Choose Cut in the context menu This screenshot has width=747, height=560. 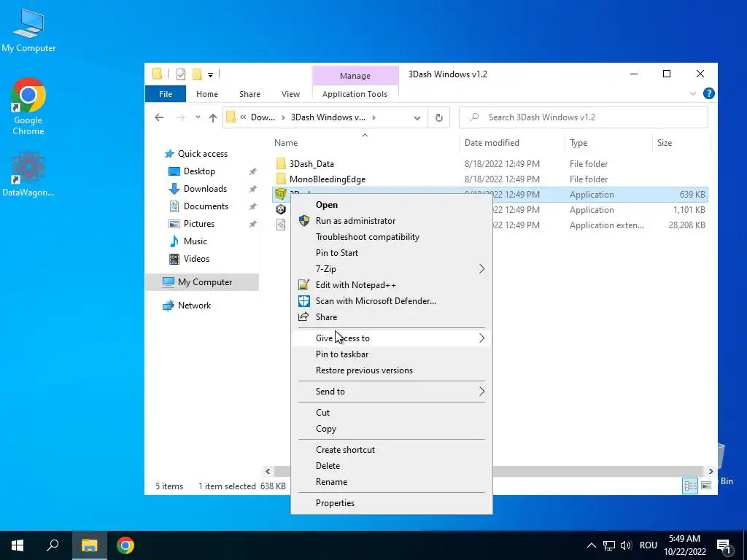[x=391, y=413]
